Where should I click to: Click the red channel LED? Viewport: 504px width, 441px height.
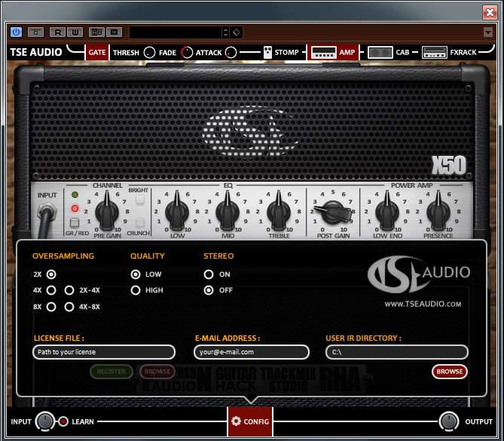pyautogui.click(x=75, y=208)
